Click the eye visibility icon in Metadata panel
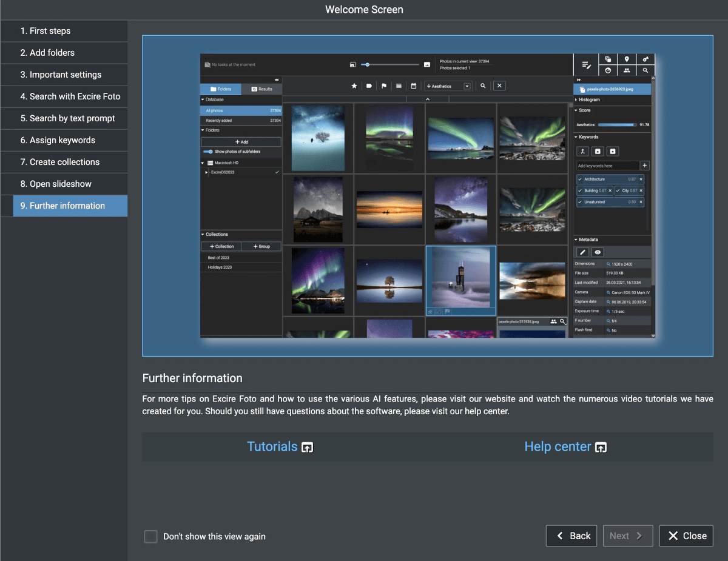728x561 pixels. point(597,252)
